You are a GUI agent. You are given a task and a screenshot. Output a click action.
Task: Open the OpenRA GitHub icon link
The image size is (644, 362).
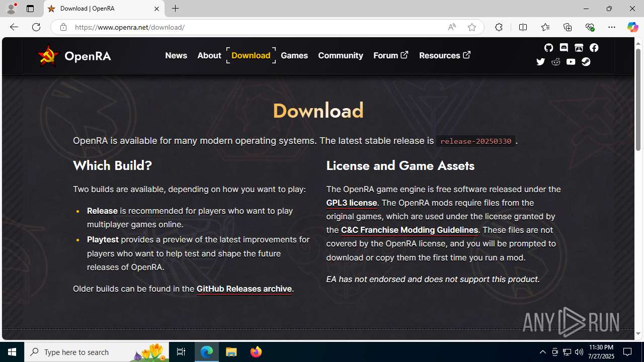pyautogui.click(x=548, y=48)
